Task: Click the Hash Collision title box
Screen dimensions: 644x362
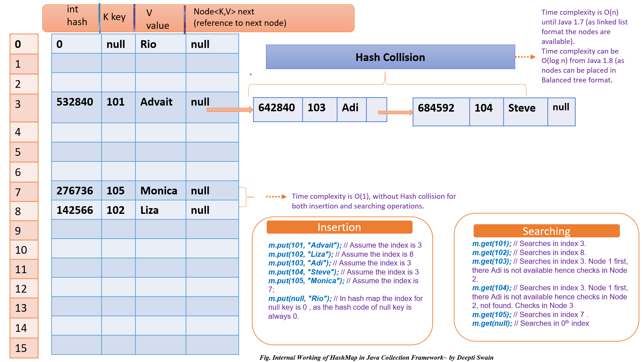Action: click(390, 57)
